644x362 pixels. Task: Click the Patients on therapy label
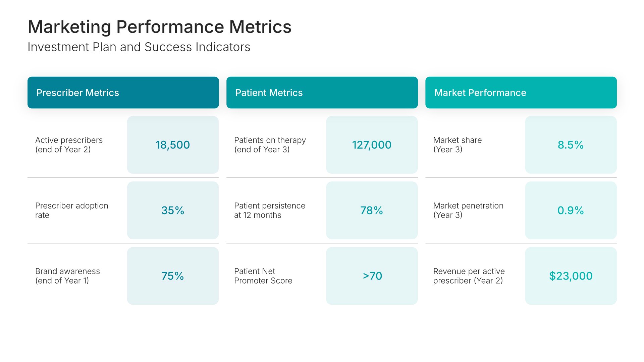(270, 145)
